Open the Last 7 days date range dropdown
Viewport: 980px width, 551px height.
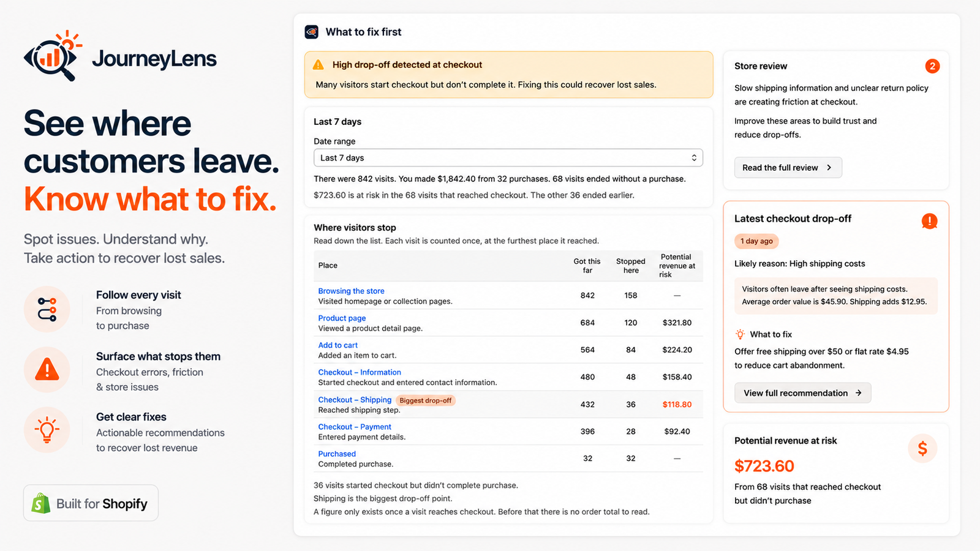[x=508, y=158]
